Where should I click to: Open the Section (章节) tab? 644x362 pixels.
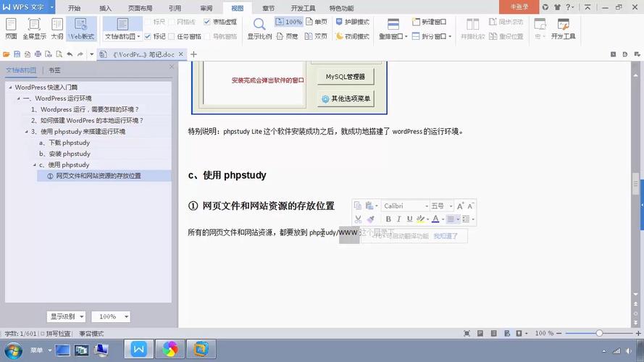click(268, 8)
